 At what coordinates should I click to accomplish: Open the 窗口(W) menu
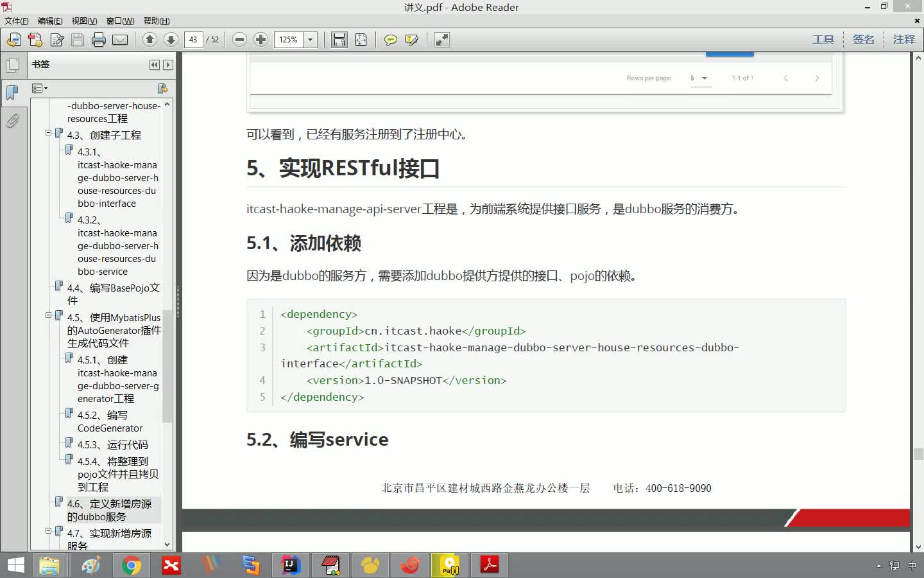coord(120,21)
